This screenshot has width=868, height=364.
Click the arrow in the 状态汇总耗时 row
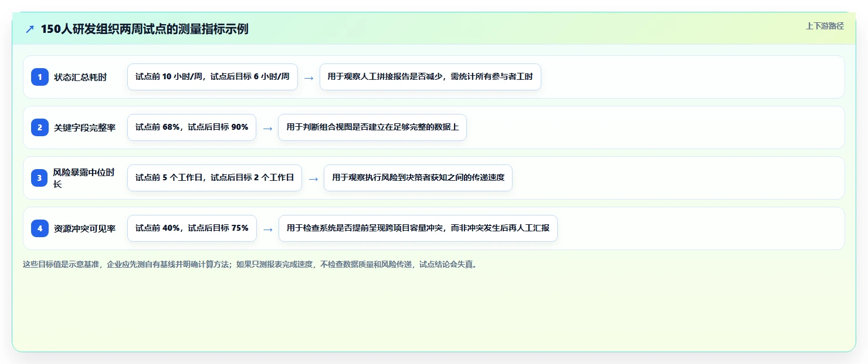[308, 77]
